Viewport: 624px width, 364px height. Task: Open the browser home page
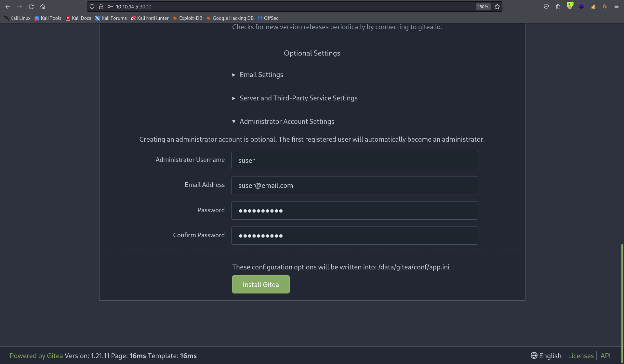[43, 6]
